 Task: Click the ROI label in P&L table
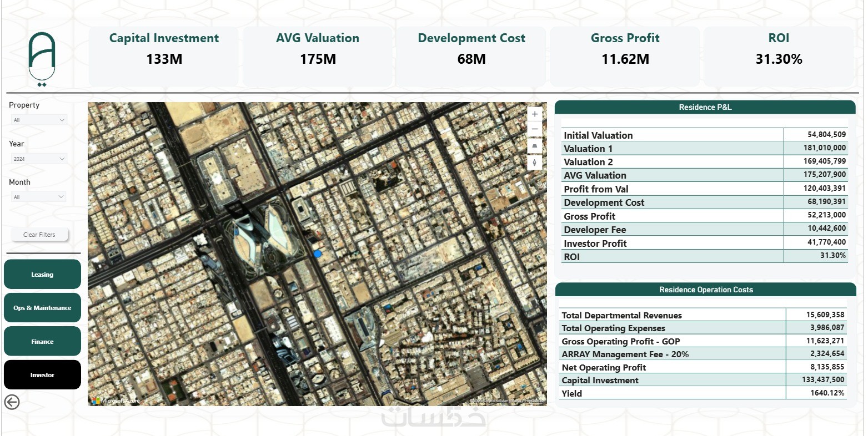[571, 257]
